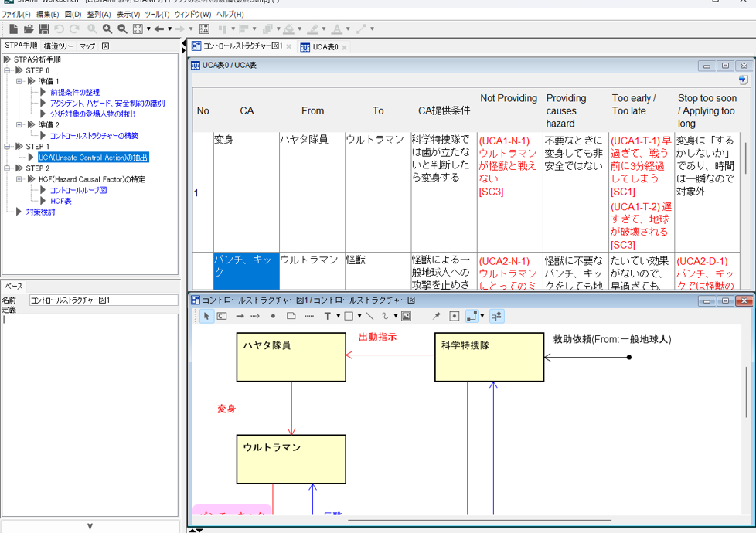Screen dimensions: 756x533
Task: Choose the rectangle shape tool
Action: [349, 316]
